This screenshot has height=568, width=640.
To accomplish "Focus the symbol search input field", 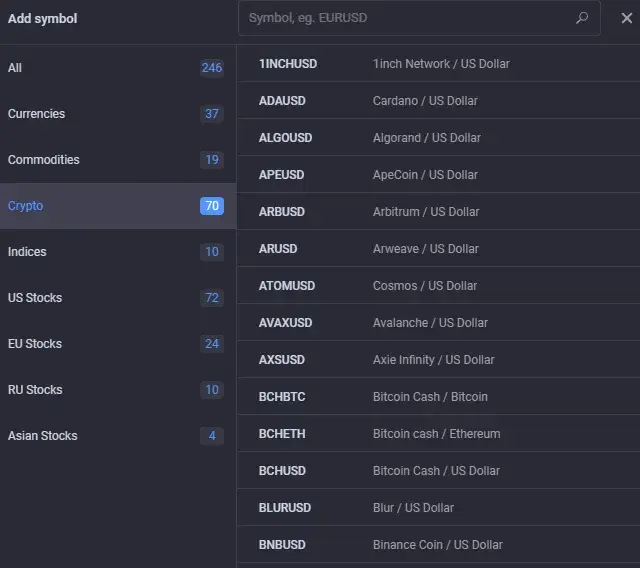I will (x=419, y=18).
